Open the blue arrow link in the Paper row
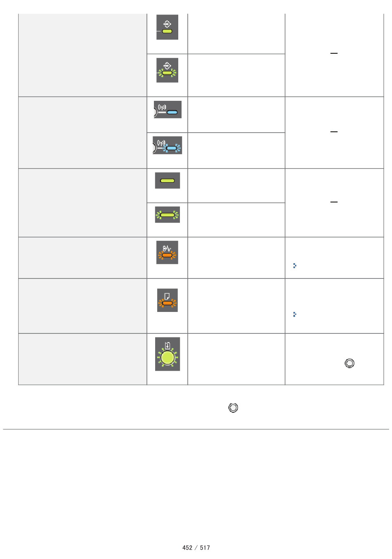The image size is (392, 559). tap(295, 314)
